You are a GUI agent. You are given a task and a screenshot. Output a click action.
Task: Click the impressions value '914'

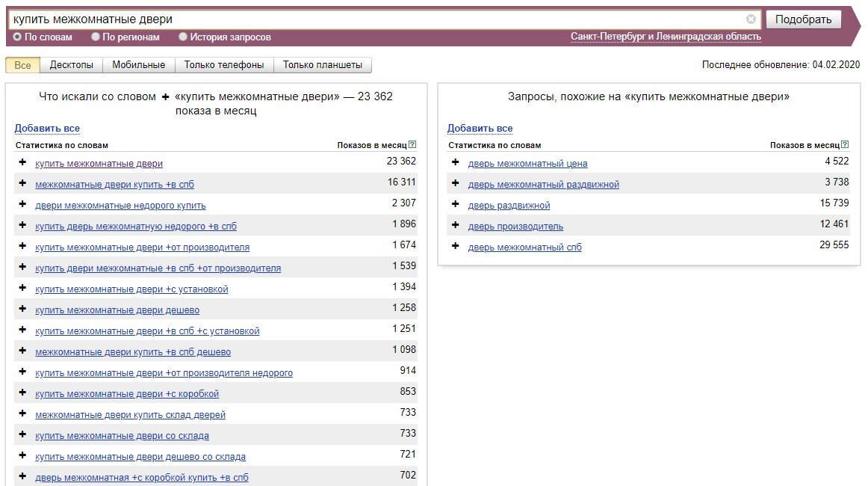tap(408, 371)
